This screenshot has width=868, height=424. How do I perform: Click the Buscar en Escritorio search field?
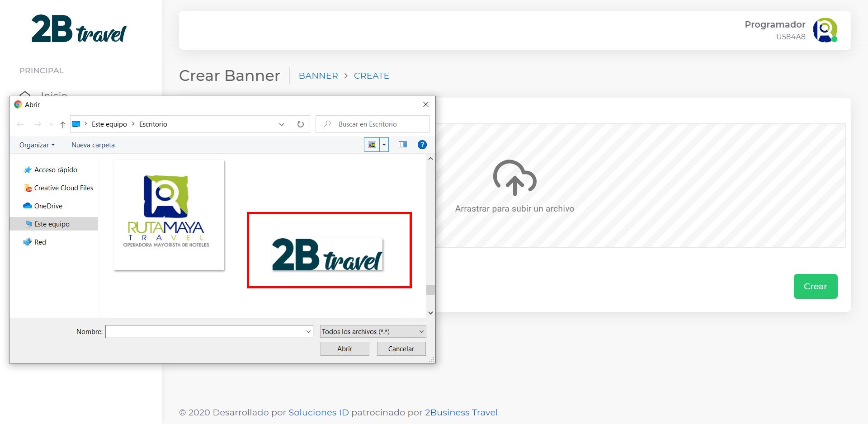click(373, 124)
